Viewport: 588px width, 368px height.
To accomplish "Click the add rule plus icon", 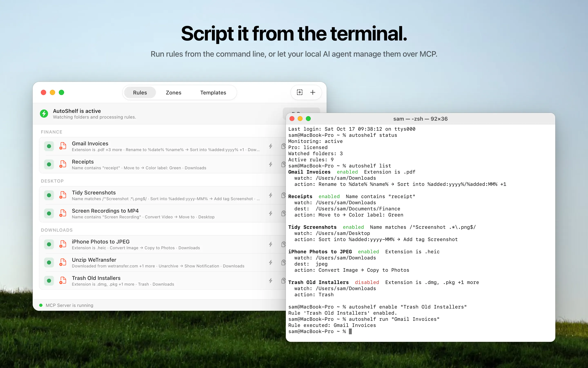I will (x=313, y=92).
